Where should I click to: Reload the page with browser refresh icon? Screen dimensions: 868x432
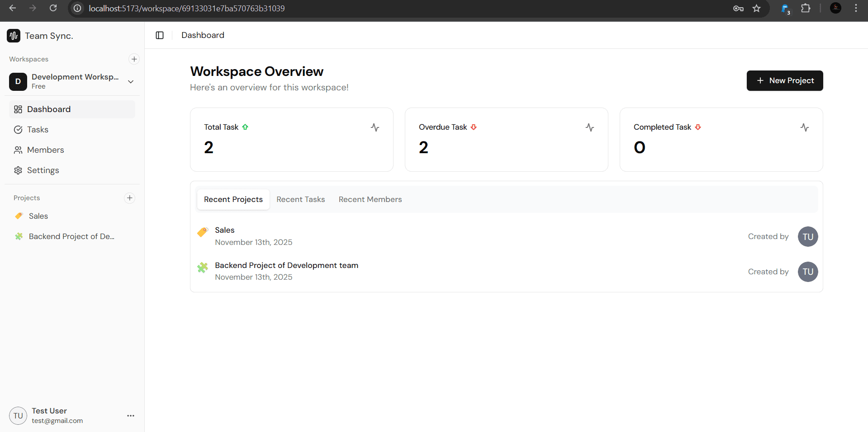[x=53, y=8]
